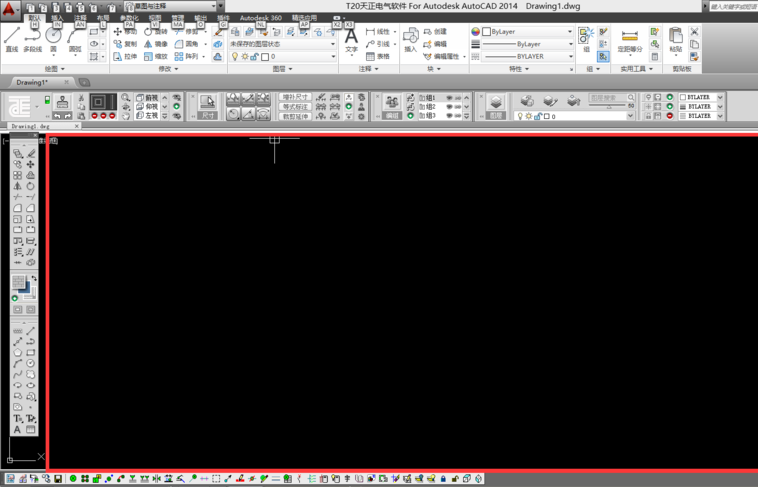Toggle the layer lightbulb on/off icon
Viewport: 758px width, 487px height.
(x=235, y=57)
